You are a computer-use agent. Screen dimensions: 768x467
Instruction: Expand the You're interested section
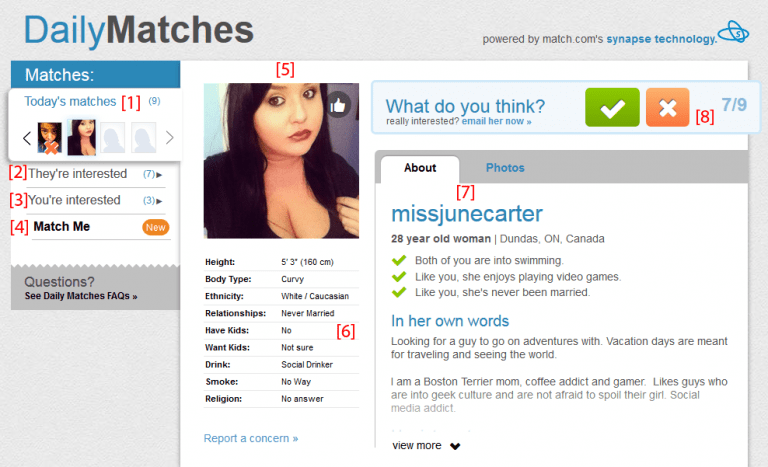(96, 200)
